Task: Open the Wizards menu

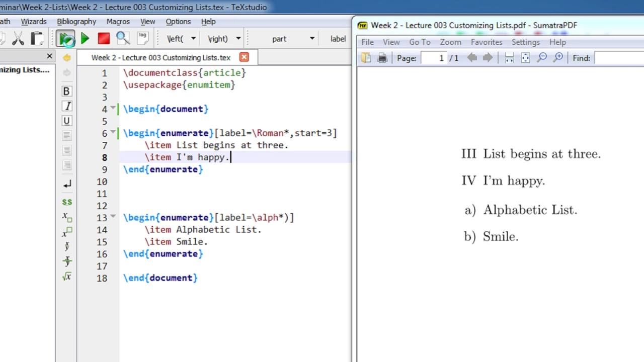Action: point(34,22)
